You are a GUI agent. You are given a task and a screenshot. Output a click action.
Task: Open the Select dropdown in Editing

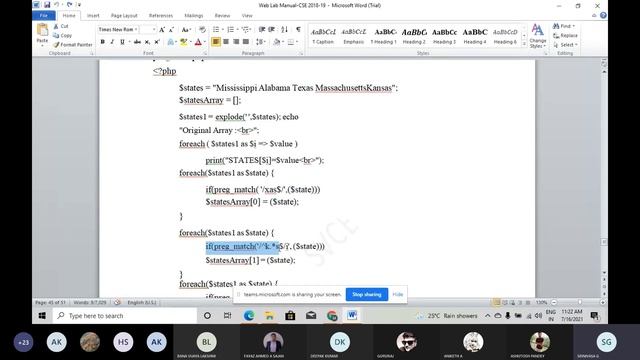coord(566,45)
